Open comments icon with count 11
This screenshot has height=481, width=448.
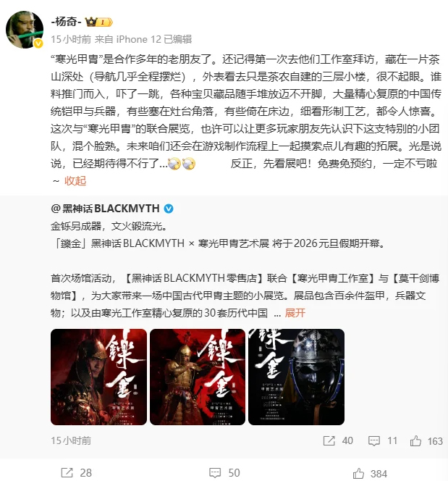pyautogui.click(x=374, y=441)
